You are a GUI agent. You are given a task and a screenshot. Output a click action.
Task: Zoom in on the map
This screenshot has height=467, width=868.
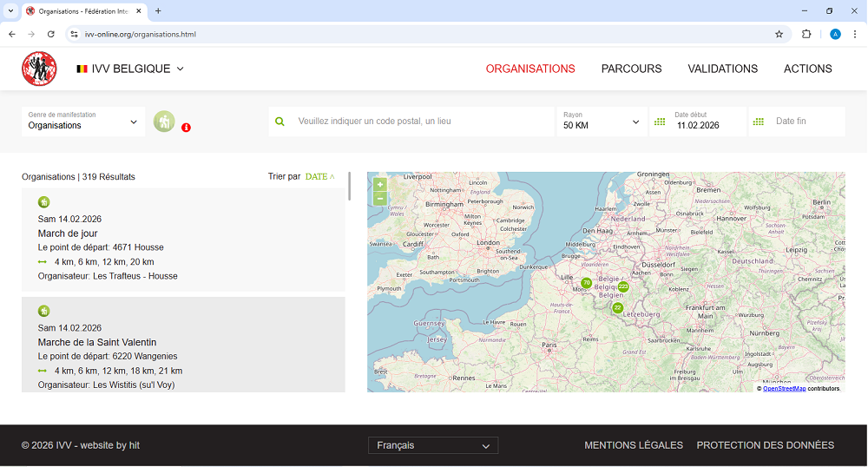pyautogui.click(x=379, y=184)
